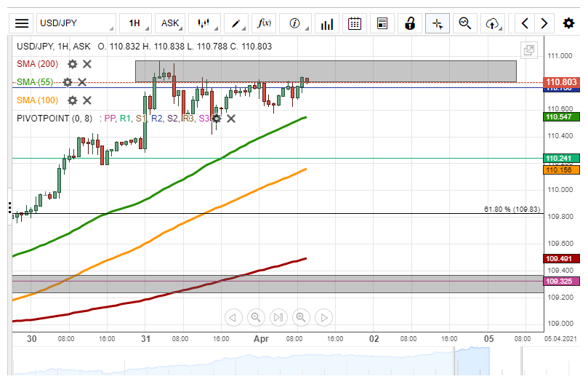
Task: Click the cloud upload icon
Action: point(493,23)
